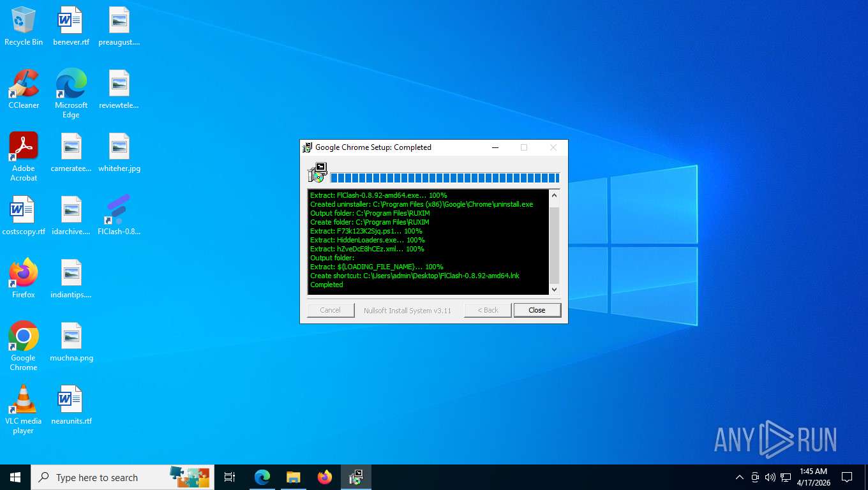Image resolution: width=868 pixels, height=490 pixels.
Task: Click the Close button in setup
Action: tap(537, 310)
